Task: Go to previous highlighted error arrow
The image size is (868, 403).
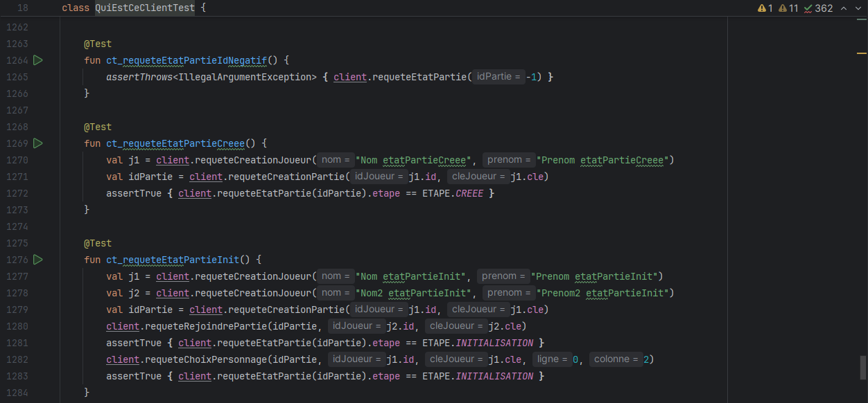Action: pyautogui.click(x=844, y=8)
